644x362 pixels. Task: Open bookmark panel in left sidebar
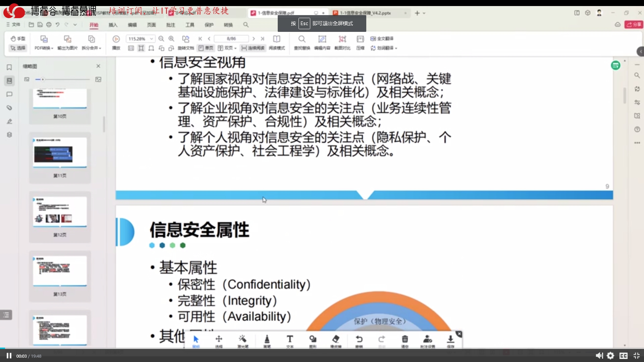click(x=9, y=67)
